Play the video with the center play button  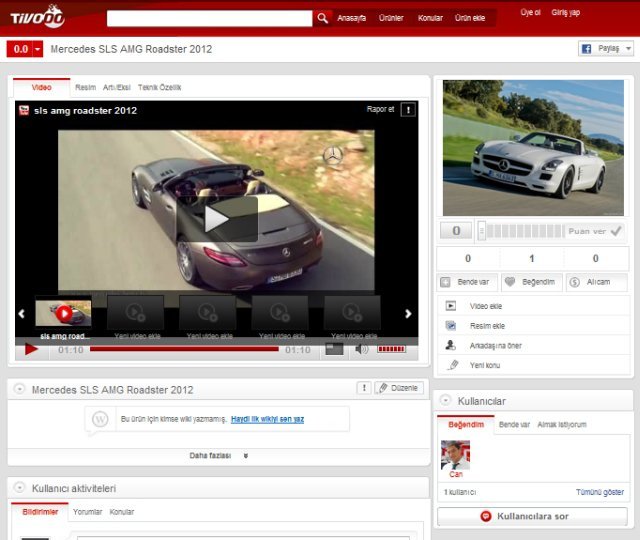(217, 218)
